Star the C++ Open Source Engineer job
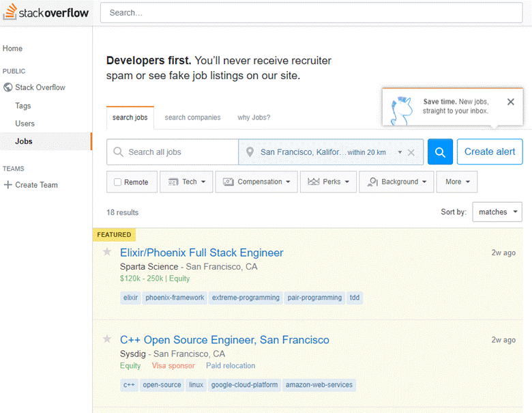 pos(107,339)
